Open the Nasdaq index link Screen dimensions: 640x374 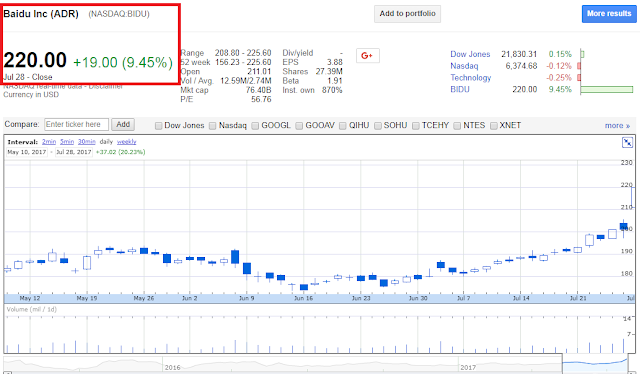464,66
